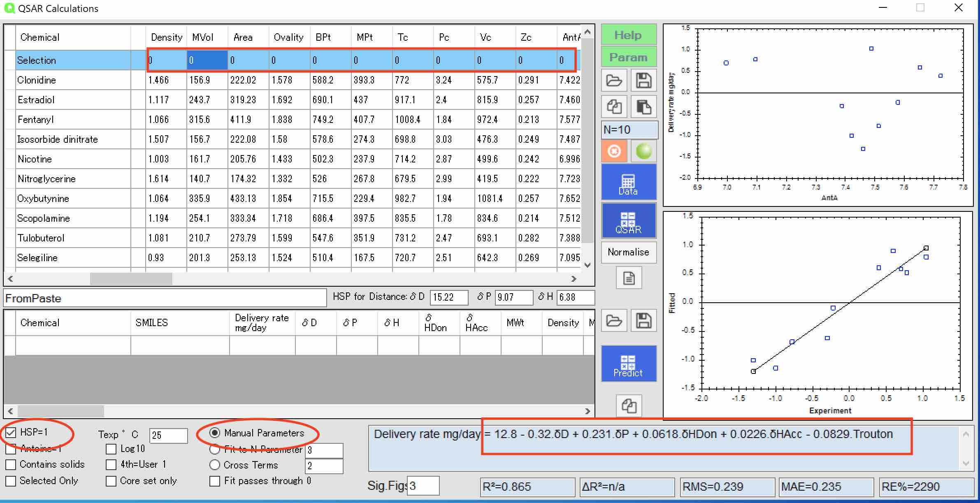
Task: Click the R²=0.865 statistic box
Action: [x=527, y=487]
